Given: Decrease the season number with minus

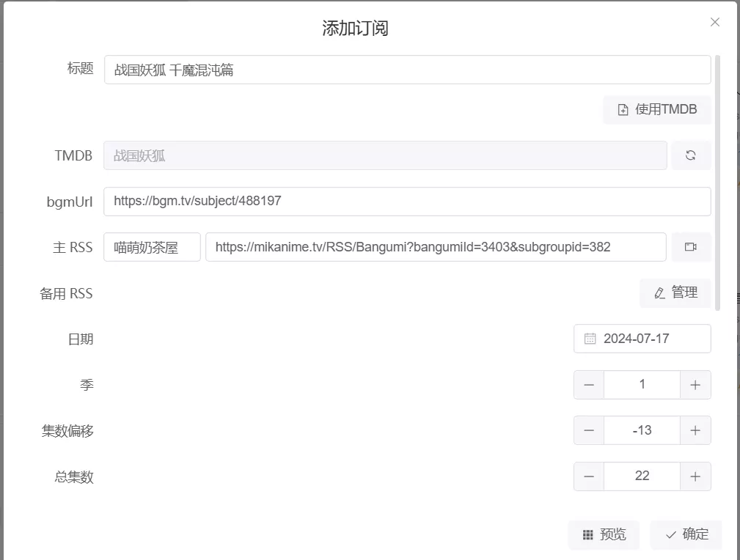Looking at the screenshot, I should 589,385.
